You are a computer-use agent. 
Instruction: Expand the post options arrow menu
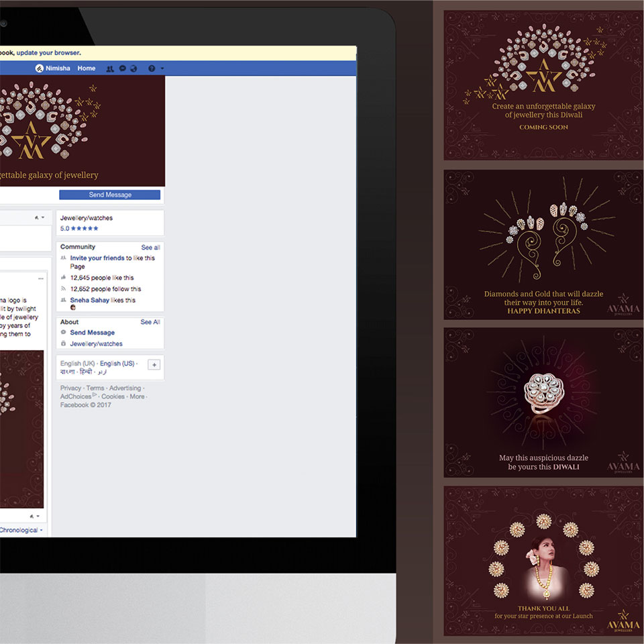(x=41, y=278)
